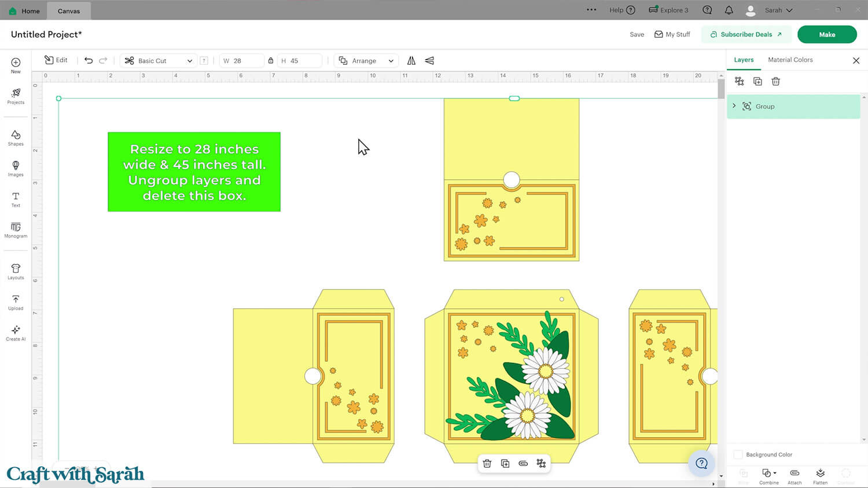The image size is (868, 488).
Task: Switch to the Home tab
Action: coord(24,10)
